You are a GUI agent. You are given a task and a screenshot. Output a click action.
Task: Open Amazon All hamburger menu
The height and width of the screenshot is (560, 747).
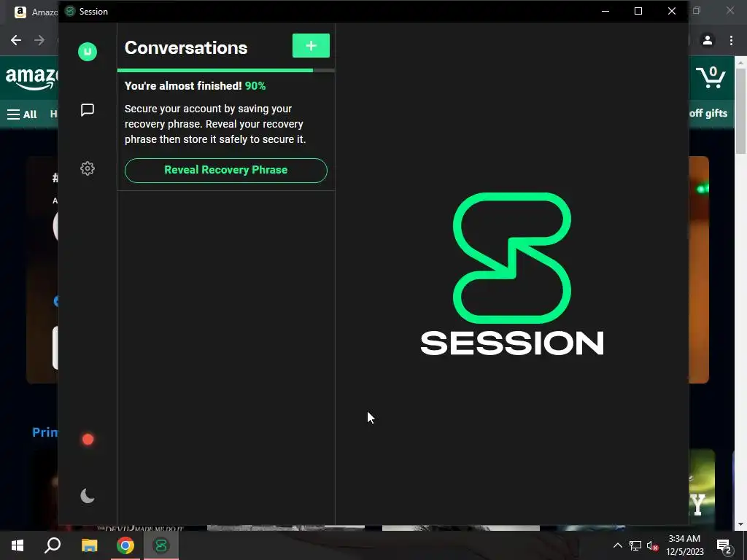(x=22, y=114)
